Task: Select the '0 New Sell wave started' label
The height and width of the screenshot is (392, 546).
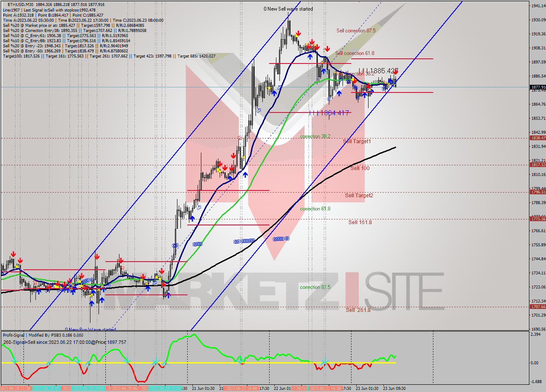Action: 288,9
